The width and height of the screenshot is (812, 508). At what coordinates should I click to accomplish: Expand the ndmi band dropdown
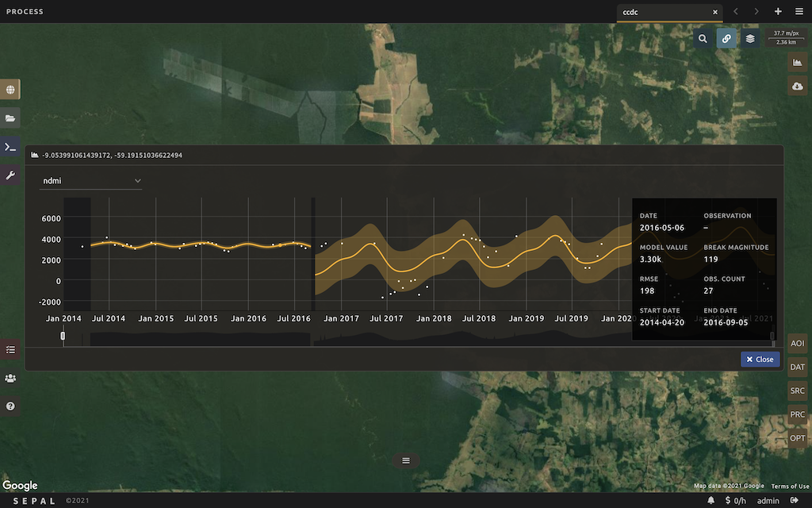tap(91, 181)
